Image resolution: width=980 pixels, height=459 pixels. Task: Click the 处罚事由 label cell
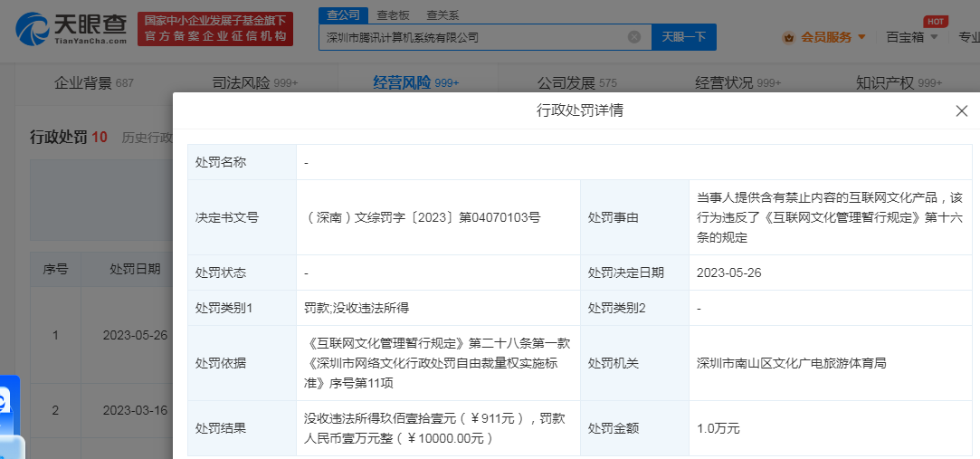pos(634,217)
